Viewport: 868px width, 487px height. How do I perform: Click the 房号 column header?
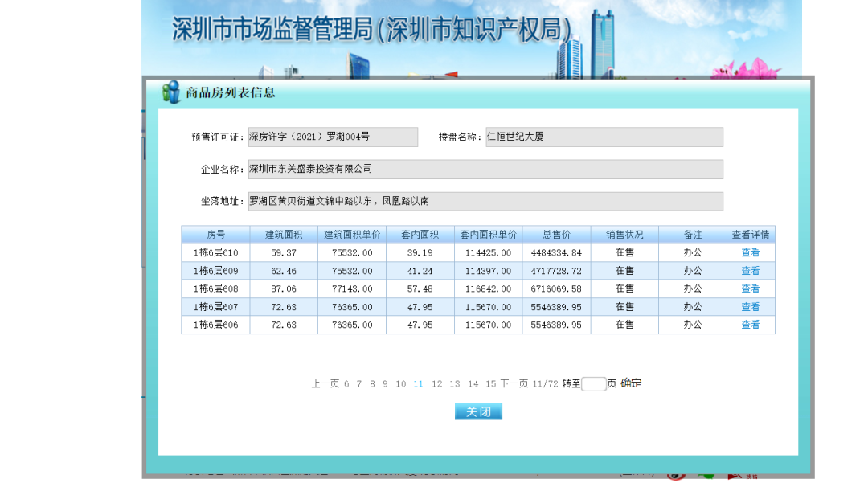[x=216, y=235]
